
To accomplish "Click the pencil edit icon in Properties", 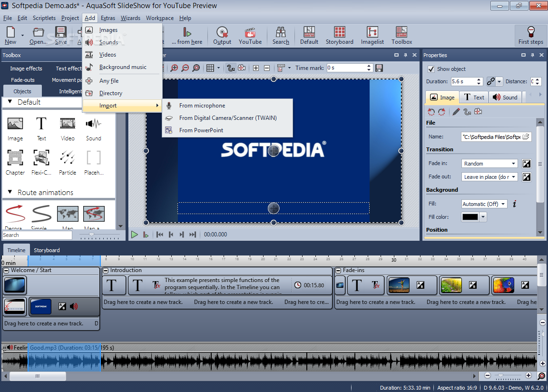I will point(456,112).
